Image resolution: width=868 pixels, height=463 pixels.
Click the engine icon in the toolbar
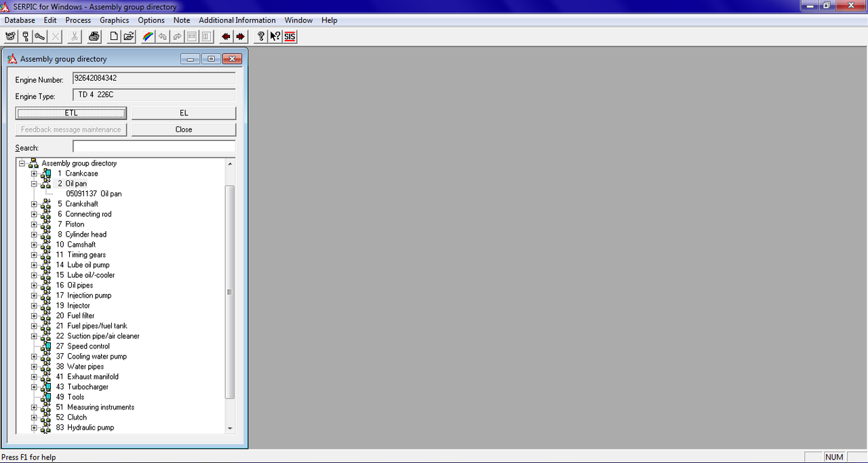tap(10, 37)
